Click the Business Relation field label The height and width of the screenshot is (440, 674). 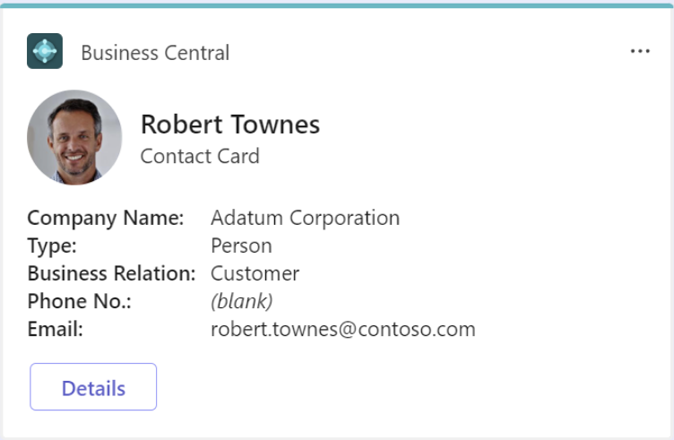[111, 274]
